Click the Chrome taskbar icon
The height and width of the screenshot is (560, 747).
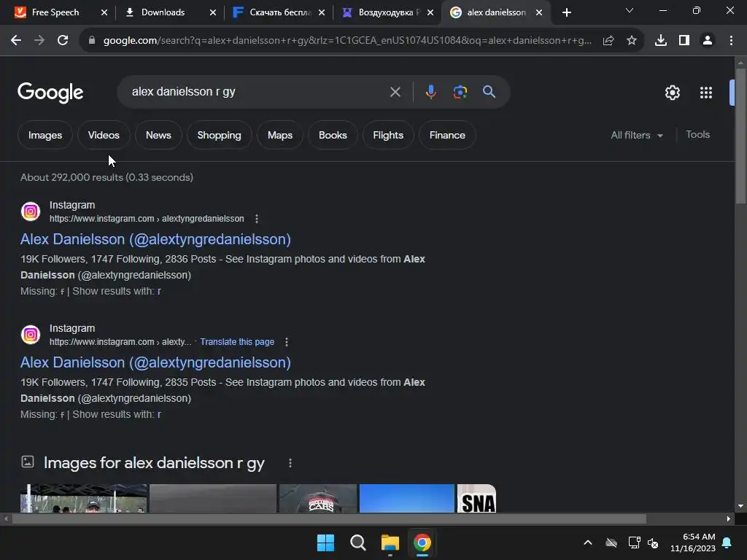422,542
